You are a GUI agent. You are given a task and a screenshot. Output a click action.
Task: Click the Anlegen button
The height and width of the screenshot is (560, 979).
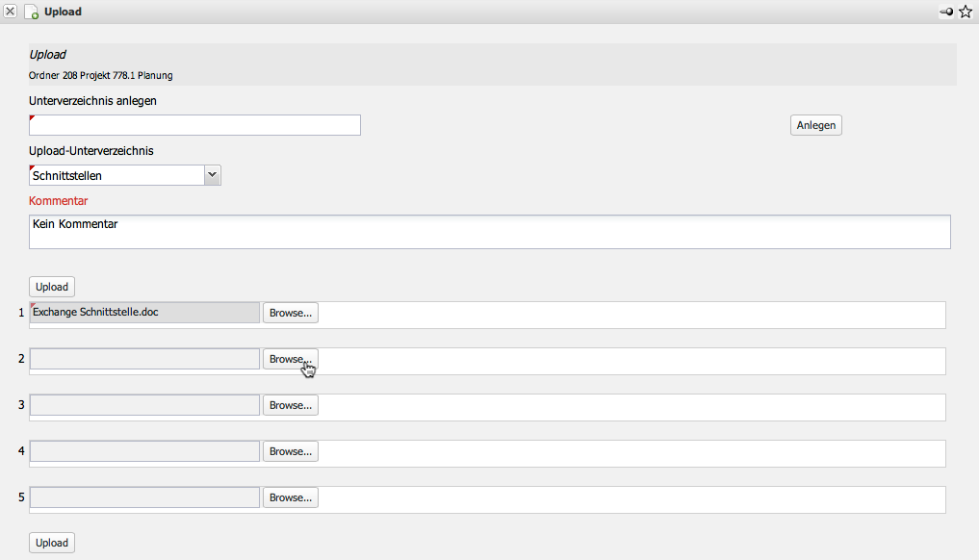tap(816, 125)
